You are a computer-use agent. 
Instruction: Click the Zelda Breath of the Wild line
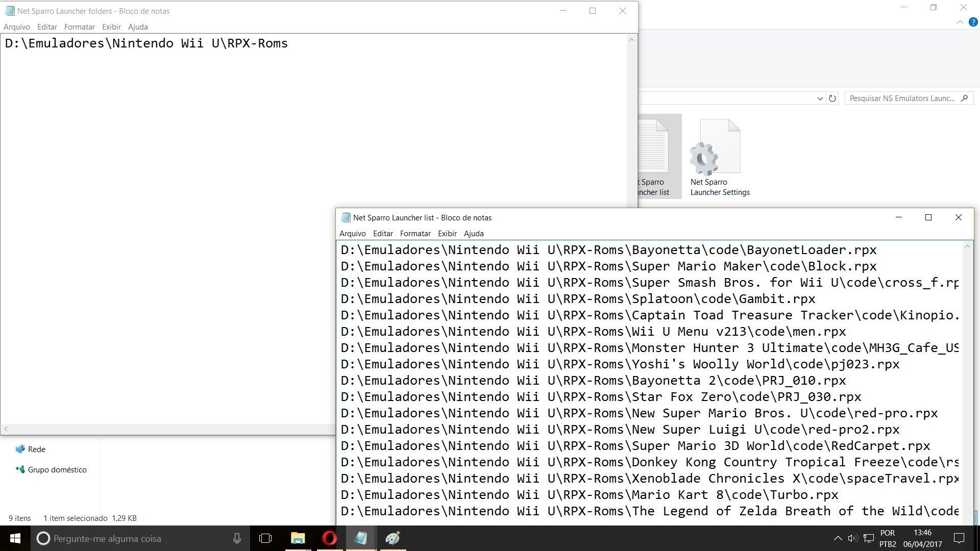coord(650,511)
